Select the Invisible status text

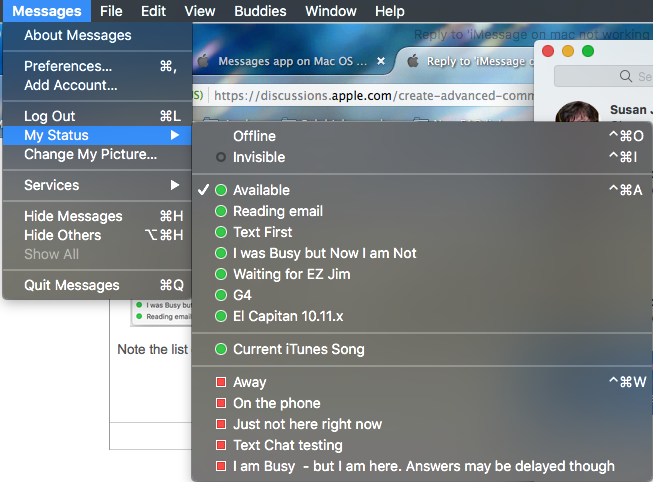coord(259,157)
